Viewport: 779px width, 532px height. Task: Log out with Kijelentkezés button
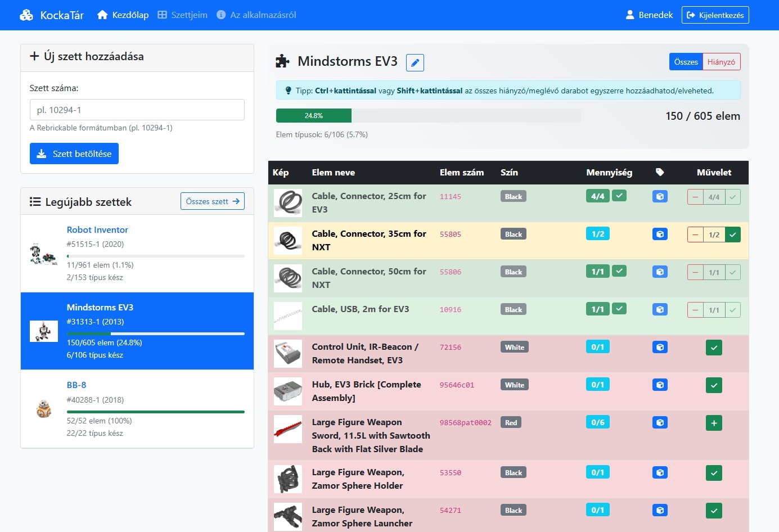coord(715,15)
